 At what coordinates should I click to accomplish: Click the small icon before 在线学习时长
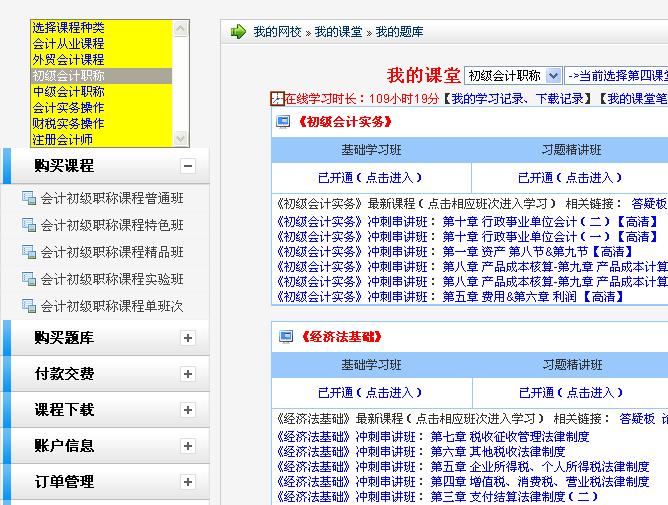pyautogui.click(x=277, y=98)
